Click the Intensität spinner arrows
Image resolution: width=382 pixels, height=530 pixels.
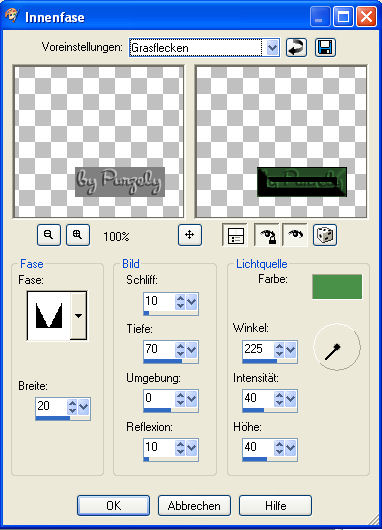pos(279,399)
